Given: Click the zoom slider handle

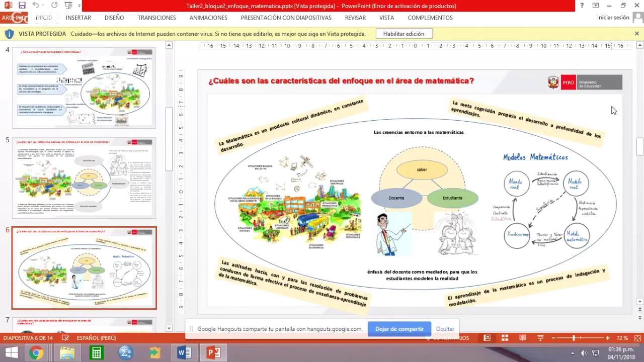Looking at the screenshot, I should point(573,338).
